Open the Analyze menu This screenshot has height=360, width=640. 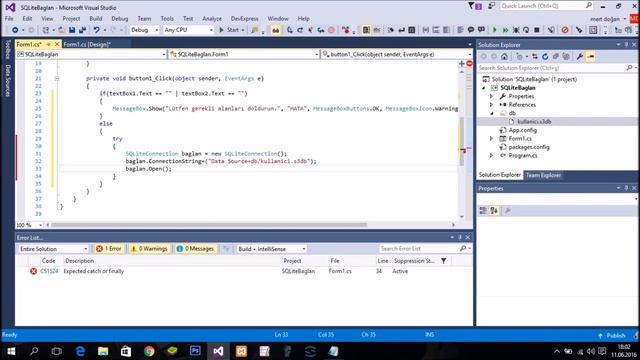pyautogui.click(x=212, y=19)
